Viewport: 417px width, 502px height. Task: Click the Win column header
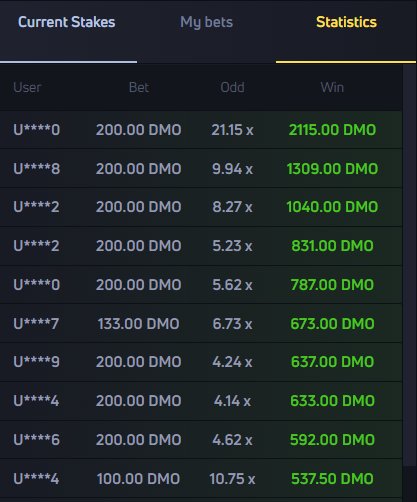332,87
